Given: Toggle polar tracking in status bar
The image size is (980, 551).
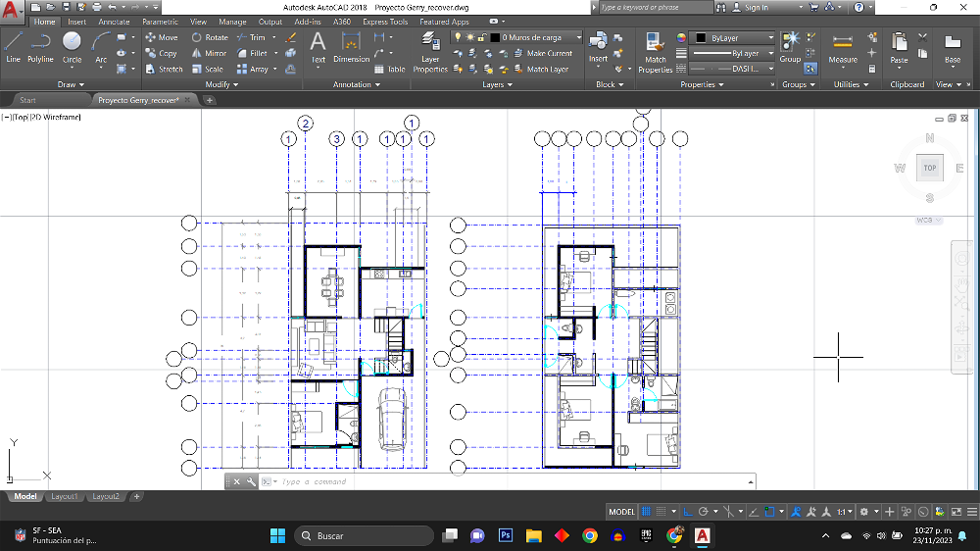Looking at the screenshot, I should [x=703, y=512].
